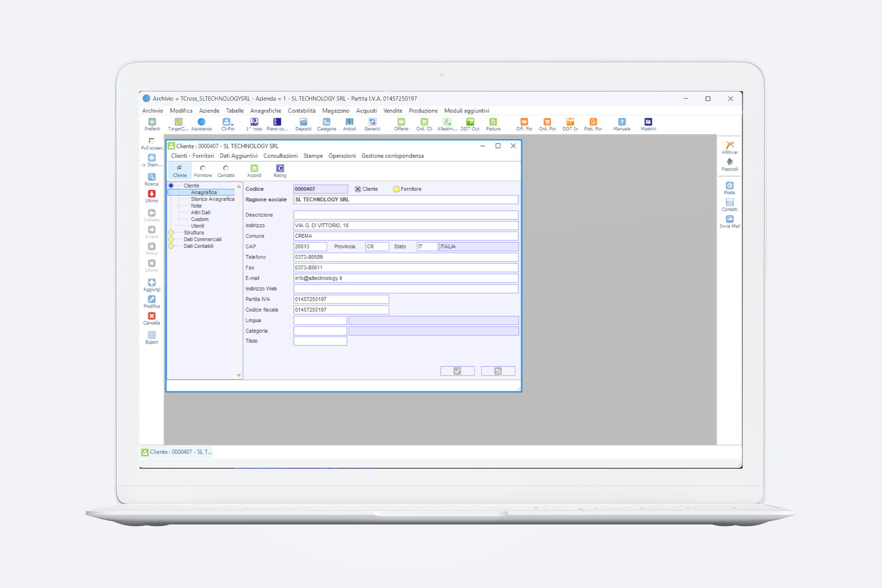Uncheck the Cliente checkbox

tap(358, 189)
